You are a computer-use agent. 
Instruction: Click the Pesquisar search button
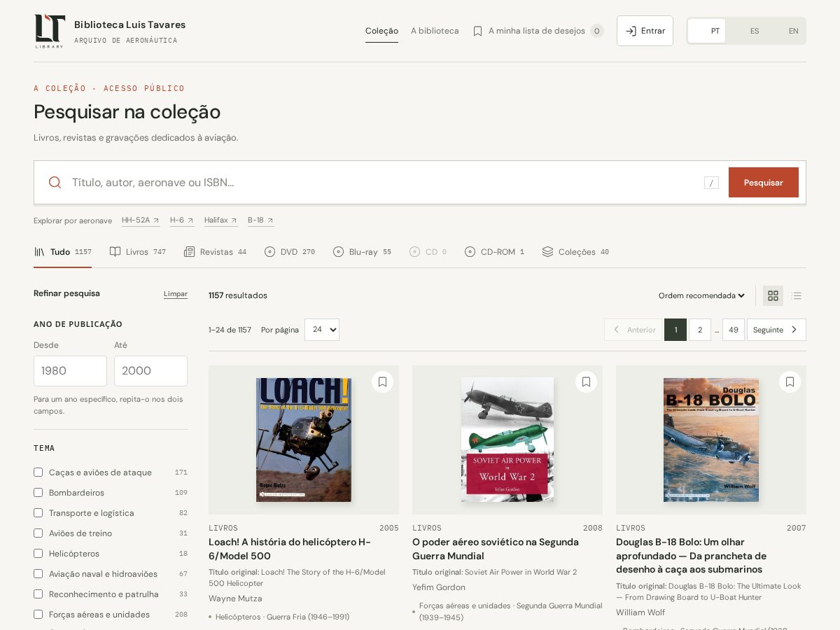[x=763, y=182]
